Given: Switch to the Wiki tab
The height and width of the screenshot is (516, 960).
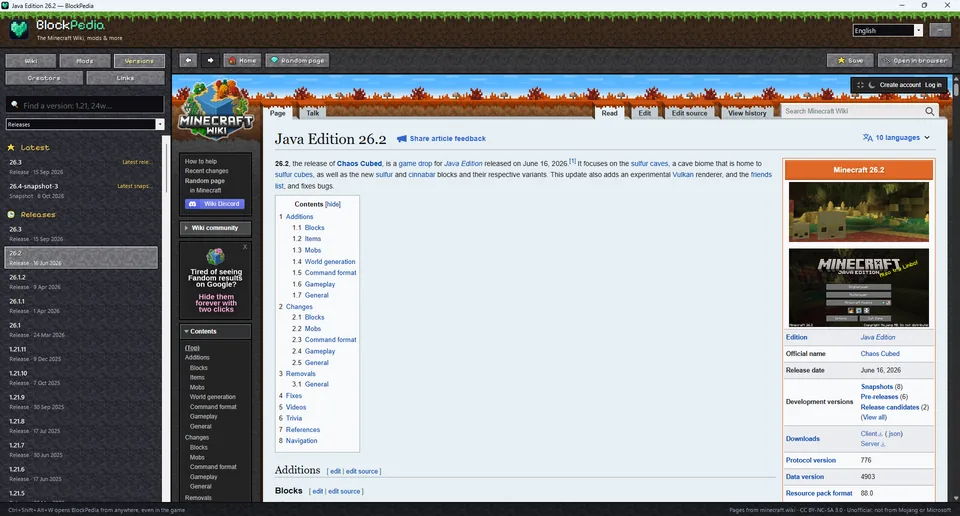Looking at the screenshot, I should (x=31, y=61).
